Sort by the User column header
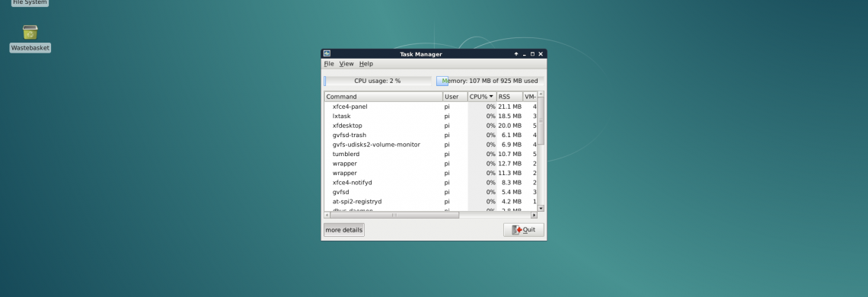 point(455,97)
